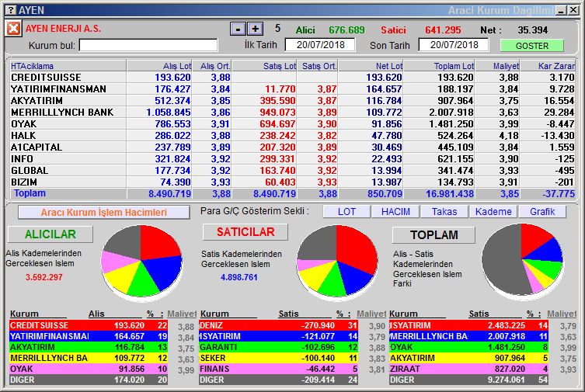Click the Toplam totals row label

pyautogui.click(x=30, y=193)
